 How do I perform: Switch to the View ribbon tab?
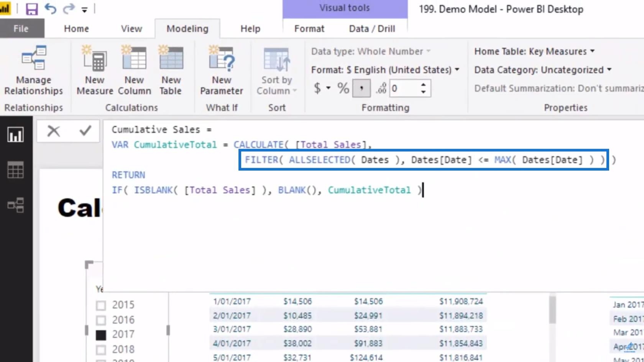coord(131,29)
